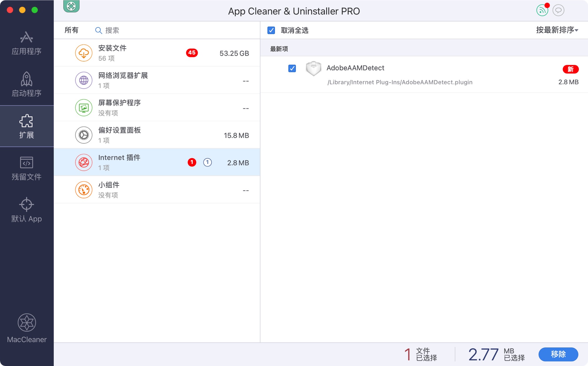Click the 56 项 count text

(107, 58)
